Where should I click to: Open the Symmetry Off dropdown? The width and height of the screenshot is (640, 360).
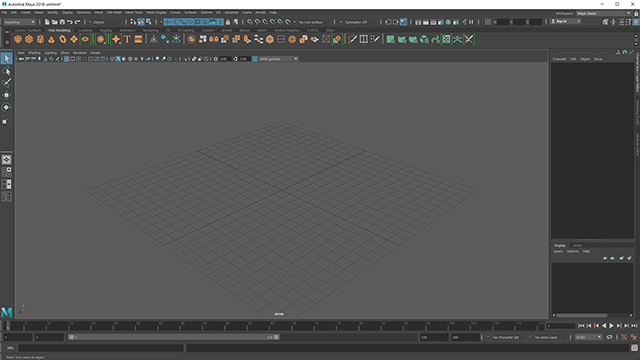pyautogui.click(x=356, y=22)
